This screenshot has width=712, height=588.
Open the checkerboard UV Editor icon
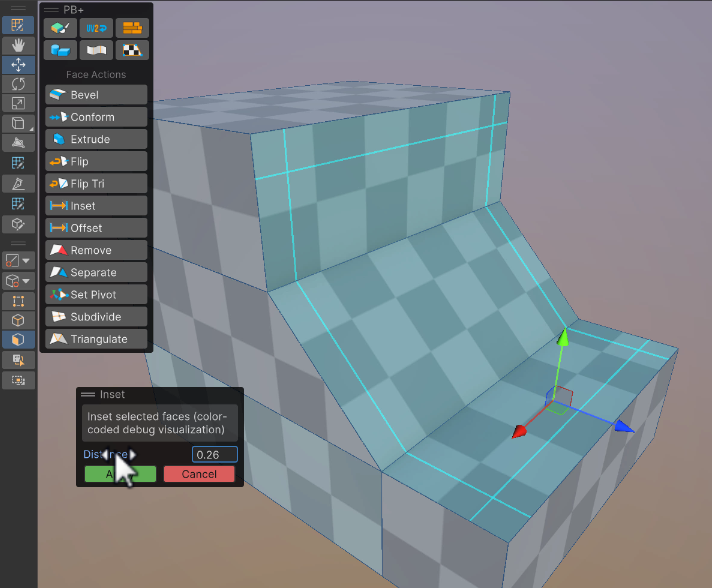pyautogui.click(x=132, y=50)
